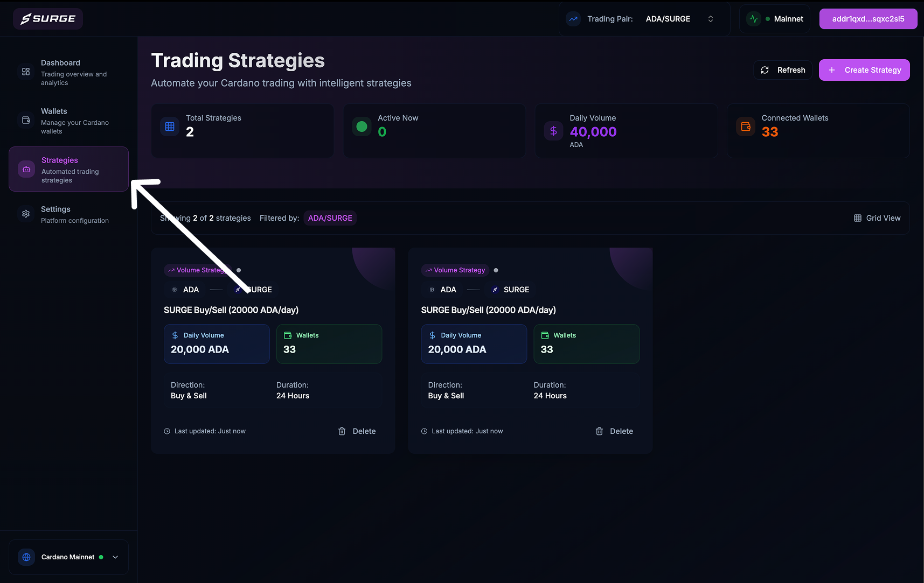
Task: Open the addr1qxd wallet address menu
Action: click(868, 19)
